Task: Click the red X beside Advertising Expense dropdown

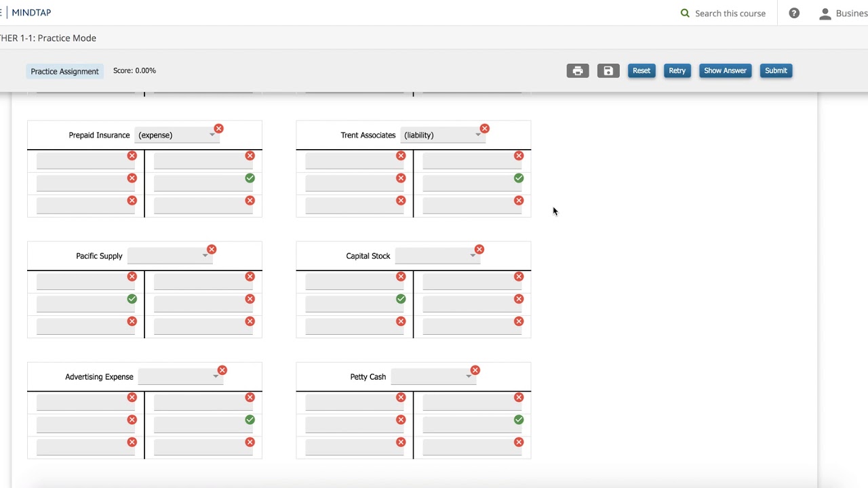Action: [x=222, y=370]
